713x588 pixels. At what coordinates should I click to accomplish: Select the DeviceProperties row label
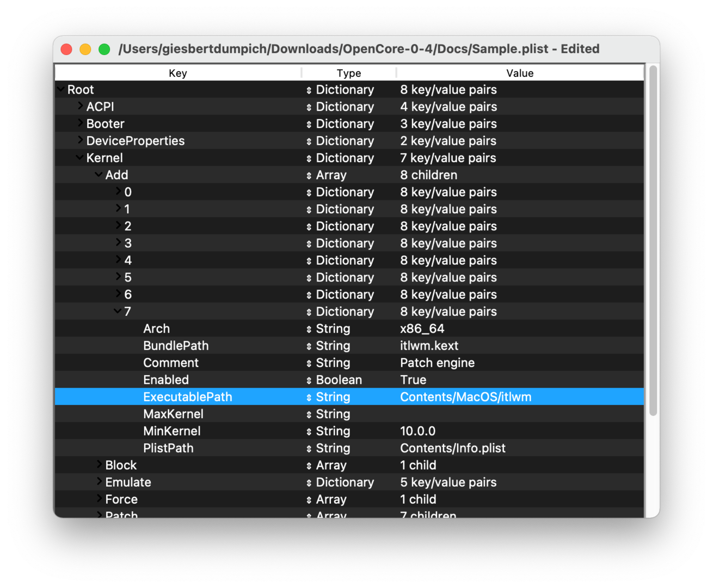135,141
